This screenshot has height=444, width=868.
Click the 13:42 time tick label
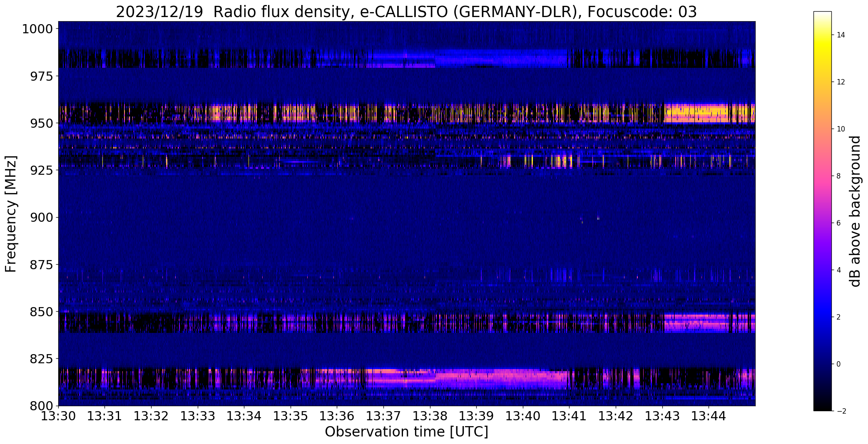pos(616,416)
